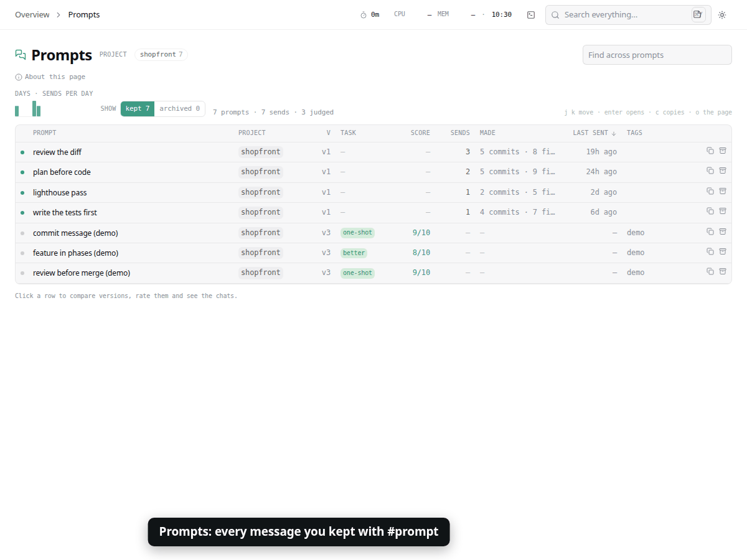Filter by the shopfront project chip
The height and width of the screenshot is (560, 747).
(x=161, y=55)
